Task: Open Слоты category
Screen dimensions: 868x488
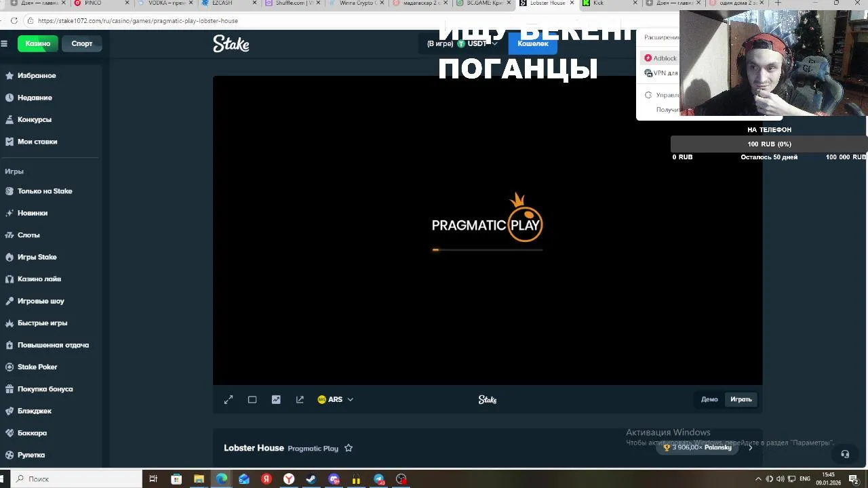Action: pyautogui.click(x=28, y=235)
